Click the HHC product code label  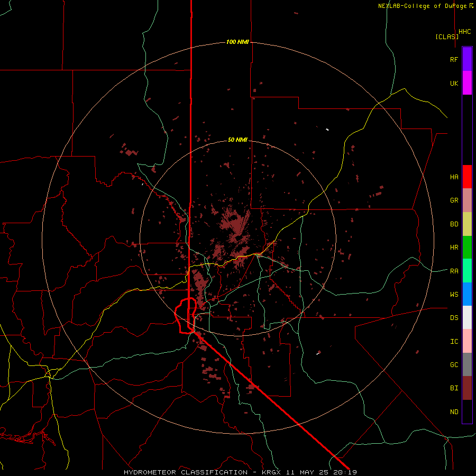[x=464, y=32]
